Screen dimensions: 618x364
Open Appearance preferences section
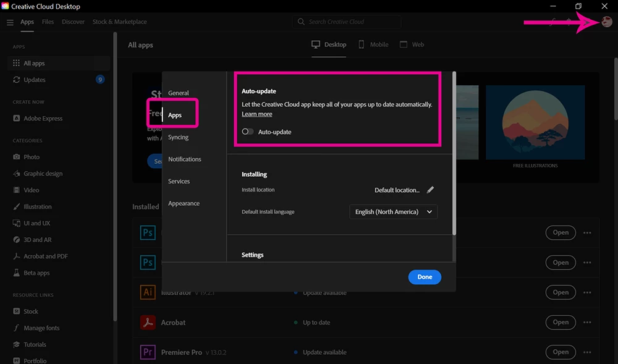coord(184,203)
